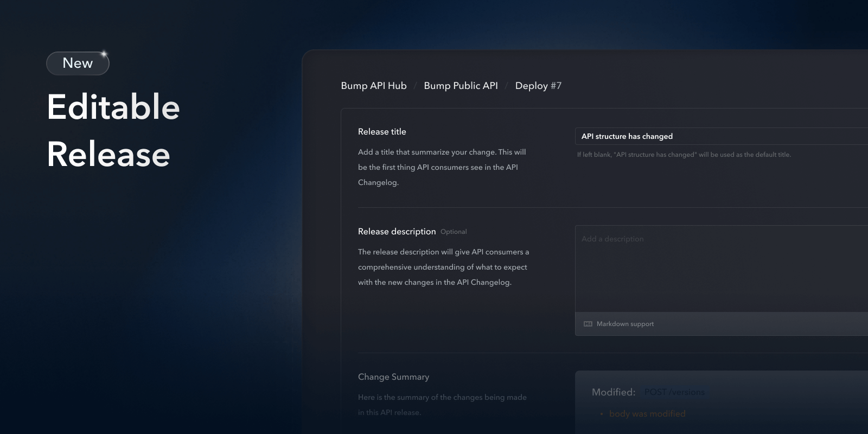Image resolution: width=868 pixels, height=434 pixels.
Task: Click the default title hint under input
Action: (684, 155)
